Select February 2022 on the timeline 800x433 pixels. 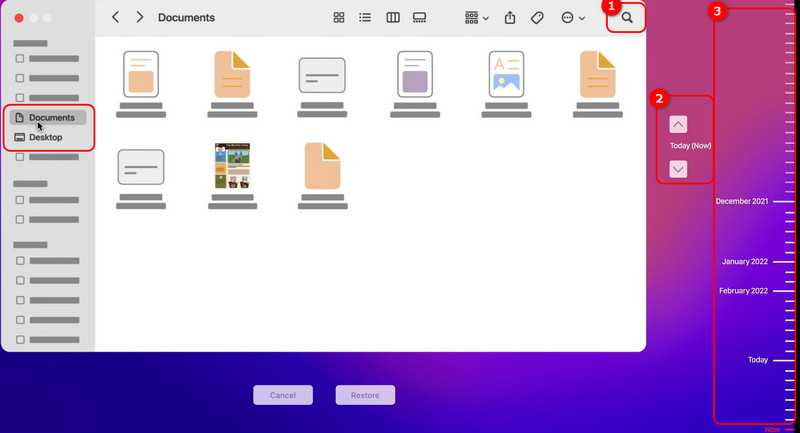coord(743,291)
